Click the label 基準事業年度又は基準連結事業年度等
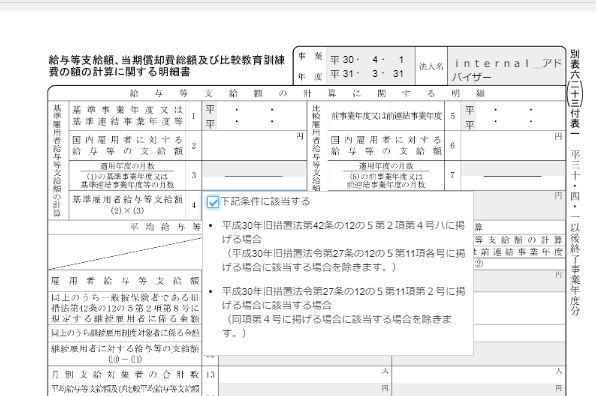The image size is (596, 396). [127, 116]
